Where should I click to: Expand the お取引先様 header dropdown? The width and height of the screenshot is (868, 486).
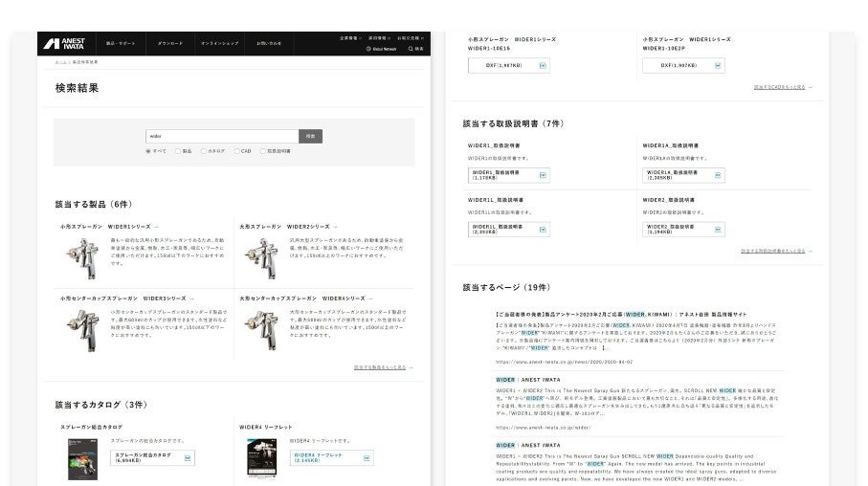[411, 38]
